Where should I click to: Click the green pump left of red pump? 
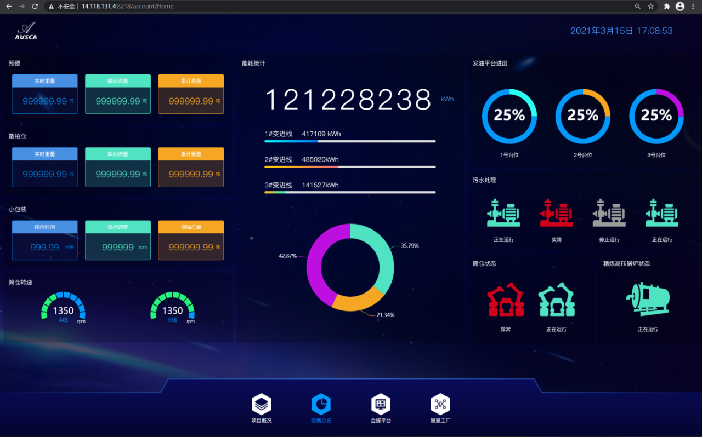(503, 213)
